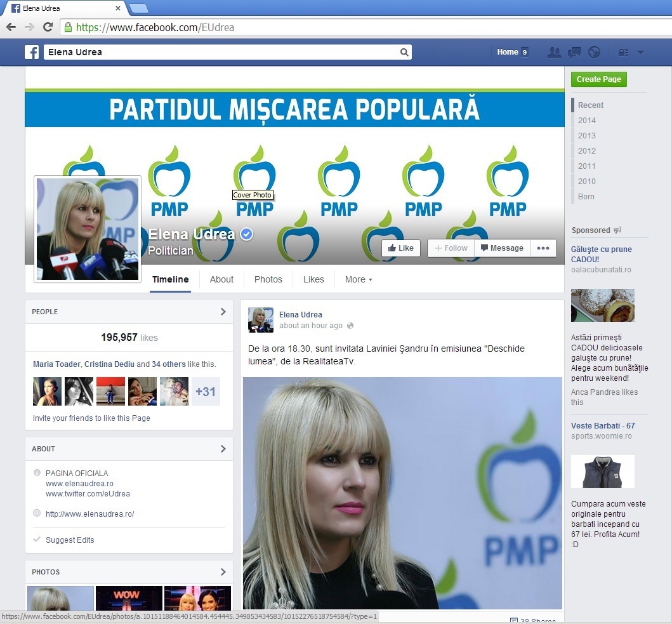Switch to the Likes tab
Viewport: 672px width, 624px height.
coord(313,279)
